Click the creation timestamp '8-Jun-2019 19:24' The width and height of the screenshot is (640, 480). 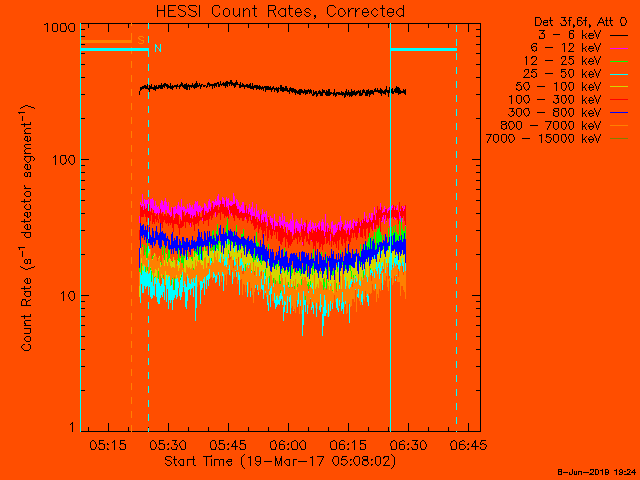597,472
